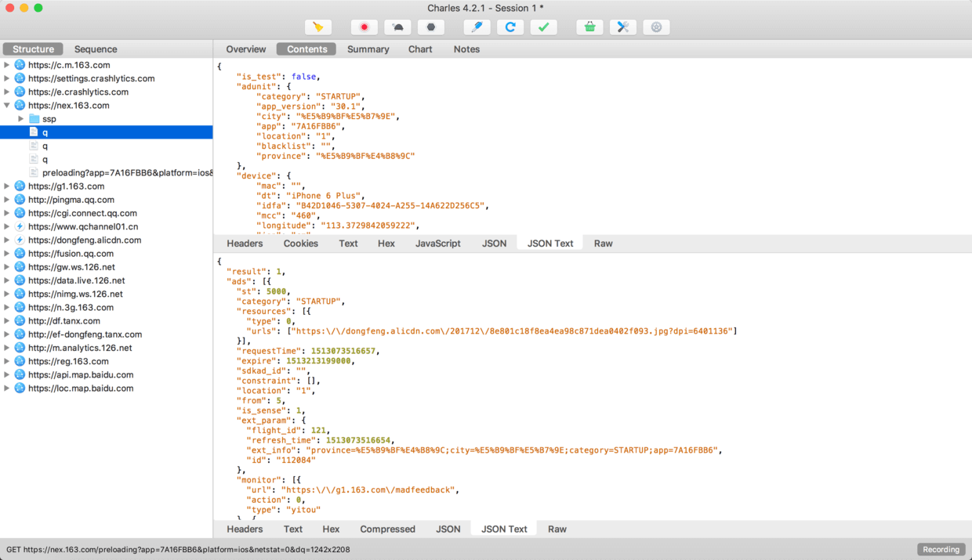Toggle throttling with the turtle icon
The image size is (972, 560).
[397, 27]
